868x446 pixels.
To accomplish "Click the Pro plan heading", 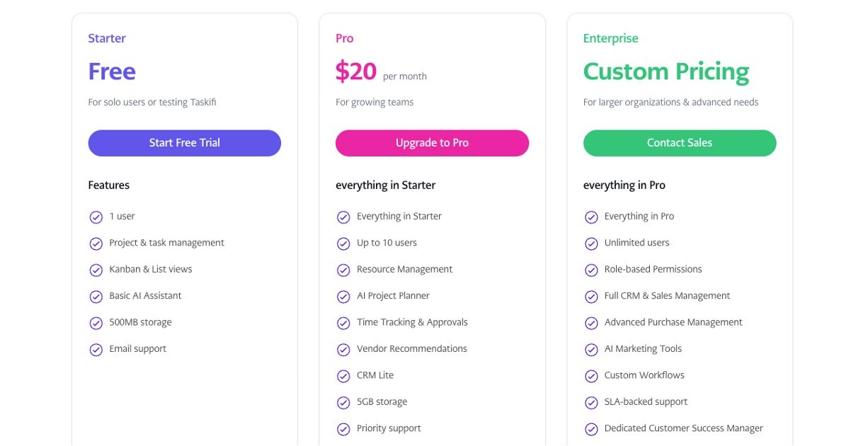I will pyautogui.click(x=344, y=38).
